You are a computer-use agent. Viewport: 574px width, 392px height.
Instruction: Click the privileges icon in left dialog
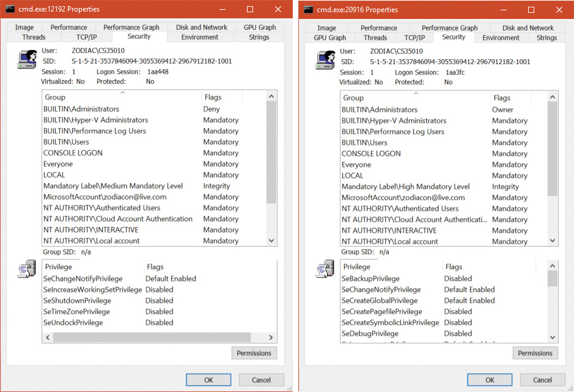click(x=26, y=269)
